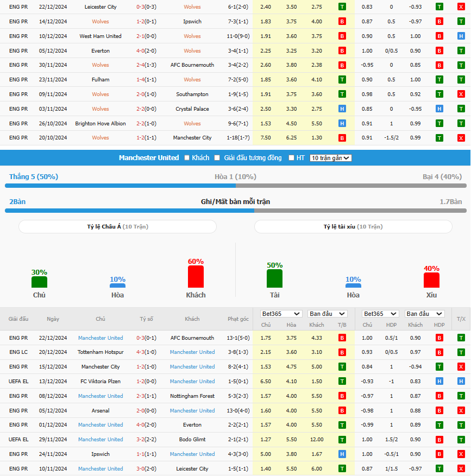Open the Bet365 dropdown above the Chủ/HDP handicap columns
Image resolution: width=471 pixels, height=476 pixels.
click(x=380, y=314)
